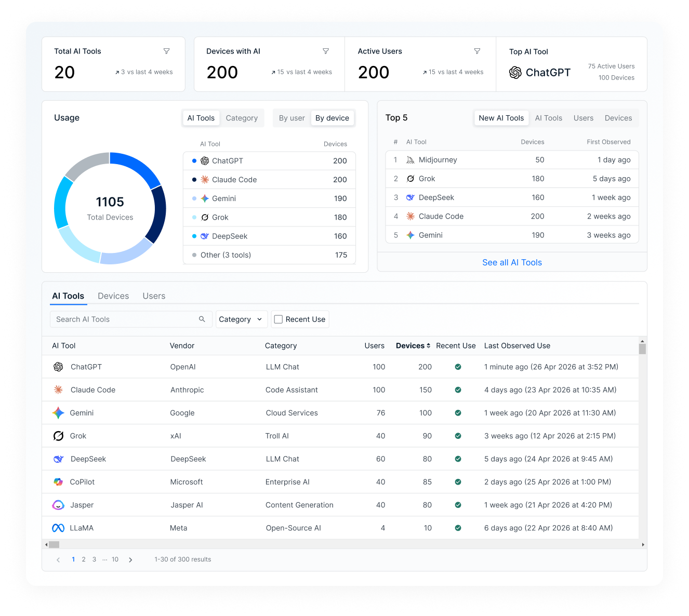Click the Claude Code icon in the AI Tools table
The width and height of the screenshot is (689, 616).
click(x=58, y=390)
